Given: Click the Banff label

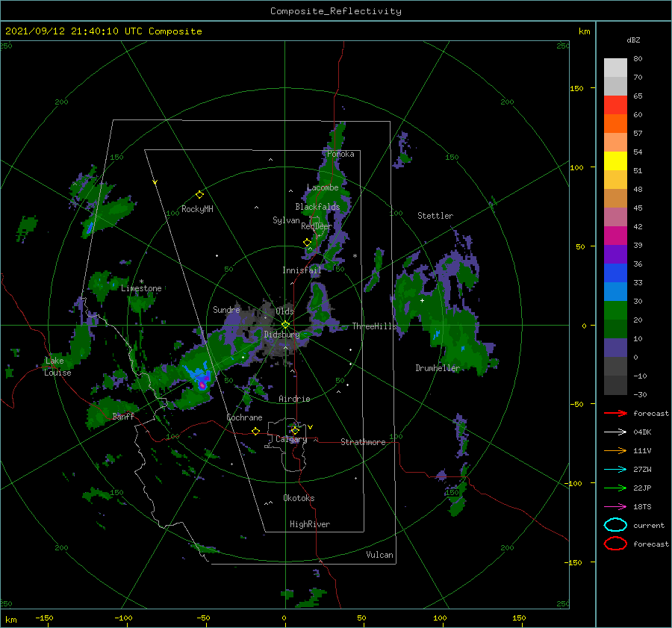Looking at the screenshot, I should tap(123, 416).
